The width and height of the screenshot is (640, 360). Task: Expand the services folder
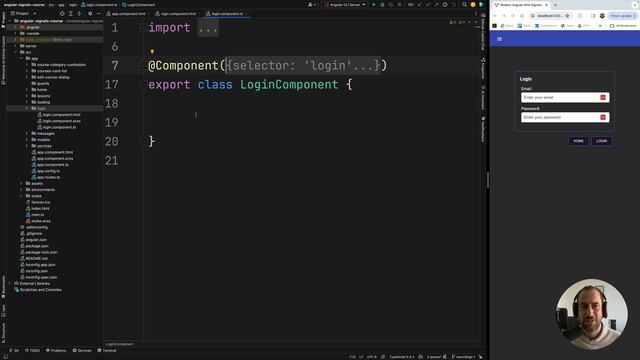pos(27,146)
